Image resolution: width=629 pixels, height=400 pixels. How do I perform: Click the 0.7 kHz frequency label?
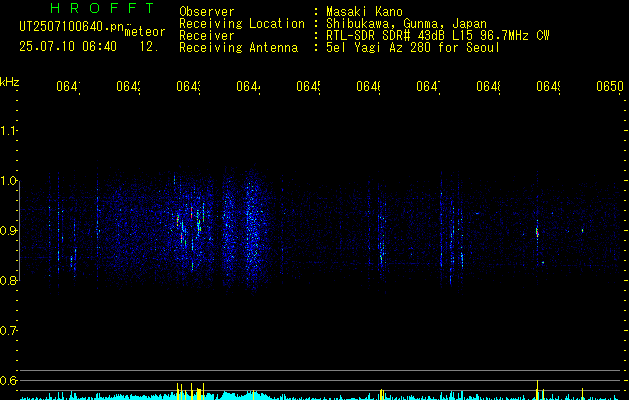8,331
